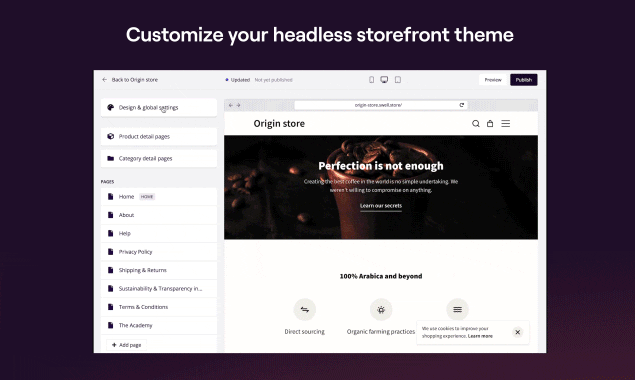635x380 pixels.
Task: Click the Preview button
Action: pyautogui.click(x=493, y=80)
